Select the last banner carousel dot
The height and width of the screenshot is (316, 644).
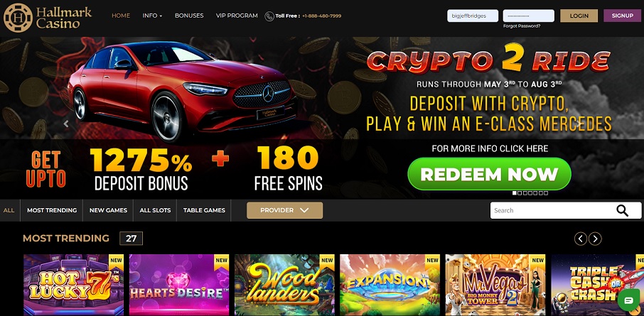pos(546,193)
